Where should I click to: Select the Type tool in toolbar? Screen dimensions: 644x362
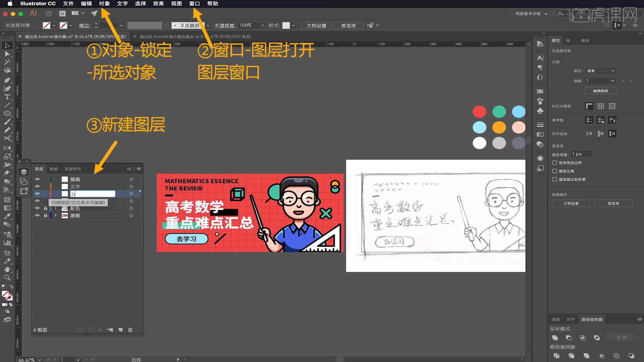[x=7, y=96]
